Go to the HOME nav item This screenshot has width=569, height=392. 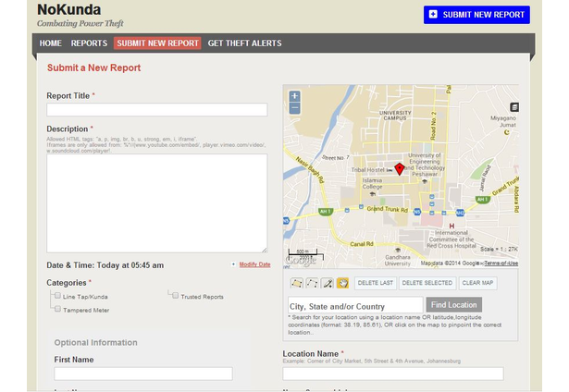coord(51,43)
